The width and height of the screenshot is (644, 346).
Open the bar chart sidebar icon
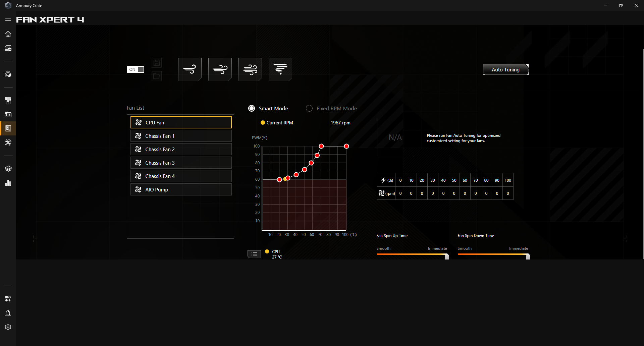(8, 183)
